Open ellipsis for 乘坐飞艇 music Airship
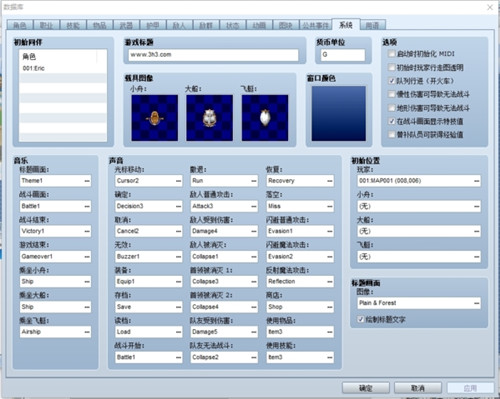500x399 pixels. coord(87,332)
